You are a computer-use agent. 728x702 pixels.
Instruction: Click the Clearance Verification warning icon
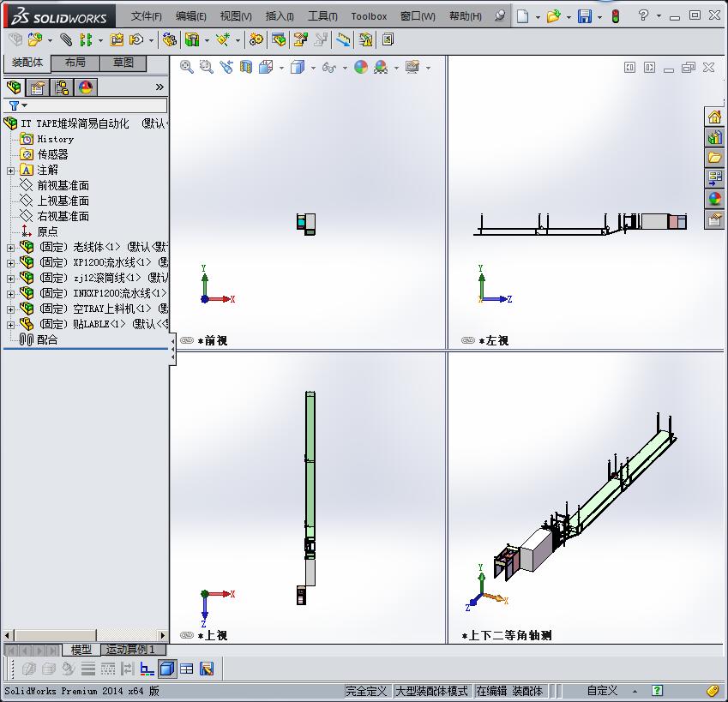click(365, 40)
